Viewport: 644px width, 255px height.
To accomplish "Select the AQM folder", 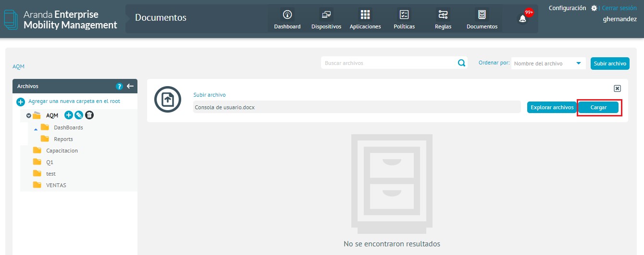I will [52, 115].
